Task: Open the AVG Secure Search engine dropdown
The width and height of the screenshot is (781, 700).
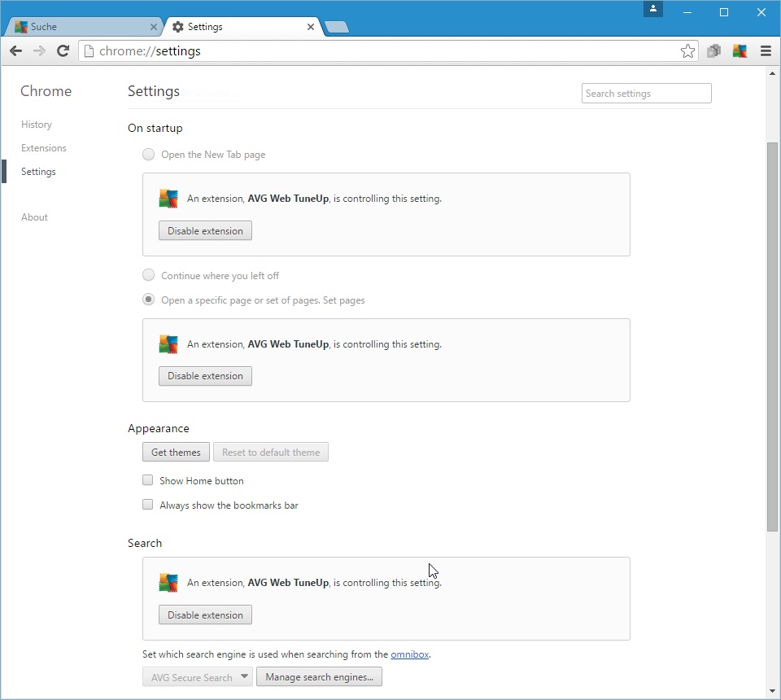Action: tap(197, 677)
